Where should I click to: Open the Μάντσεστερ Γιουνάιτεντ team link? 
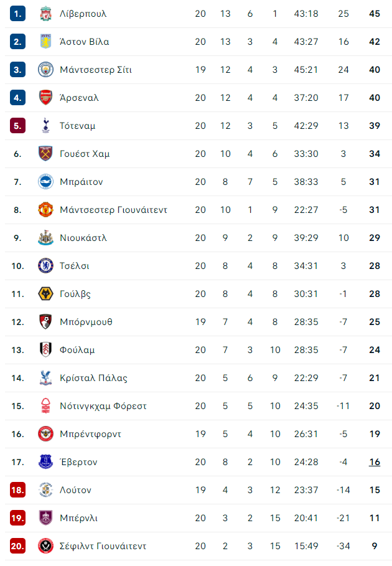coord(114,210)
